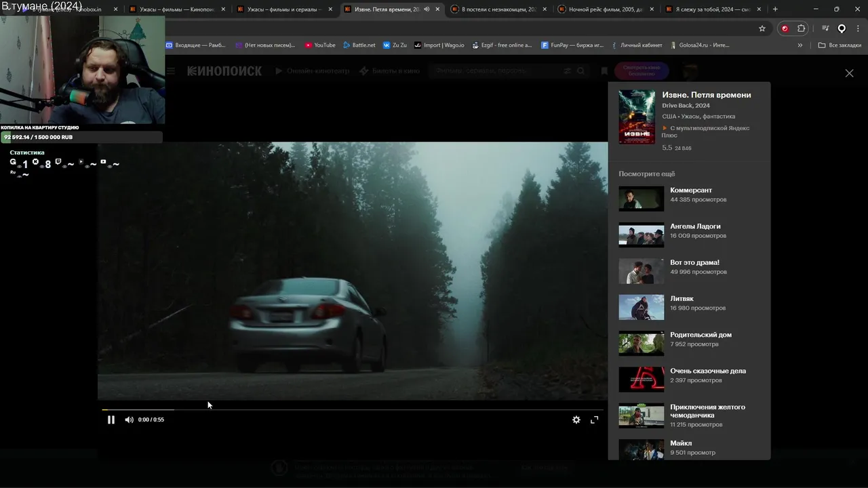This screenshot has height=488, width=868.
Task: Bookmark this page with the star icon
Action: [x=762, y=28]
